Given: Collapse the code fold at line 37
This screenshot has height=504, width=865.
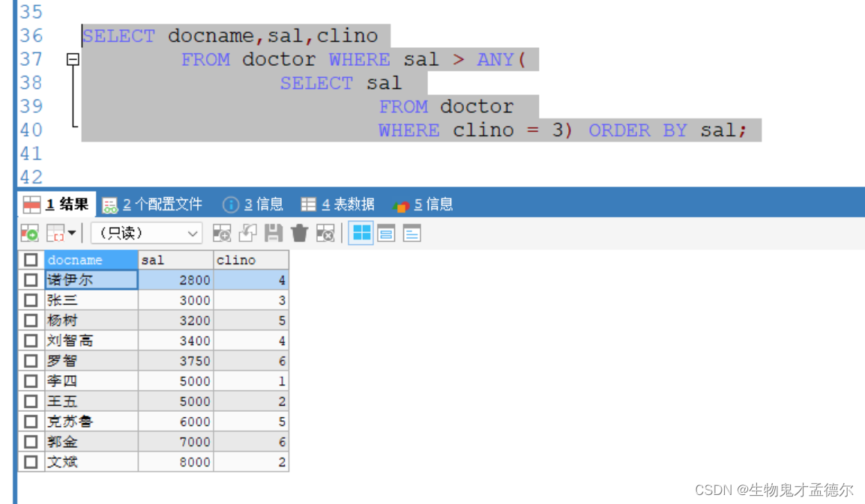Looking at the screenshot, I should click(x=73, y=59).
